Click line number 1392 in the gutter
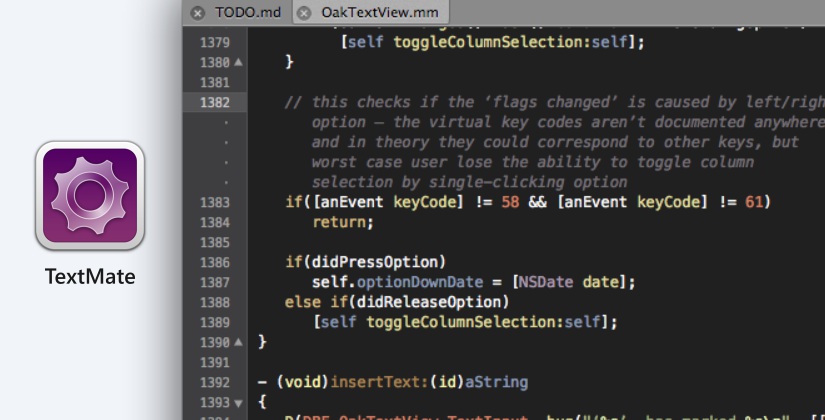Image resolution: width=825 pixels, height=420 pixels. click(214, 382)
